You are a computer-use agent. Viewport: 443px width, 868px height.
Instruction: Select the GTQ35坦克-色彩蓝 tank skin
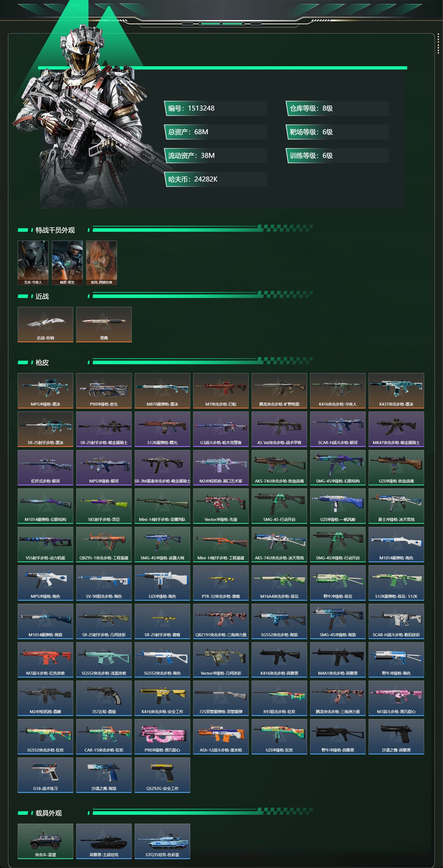[162, 841]
